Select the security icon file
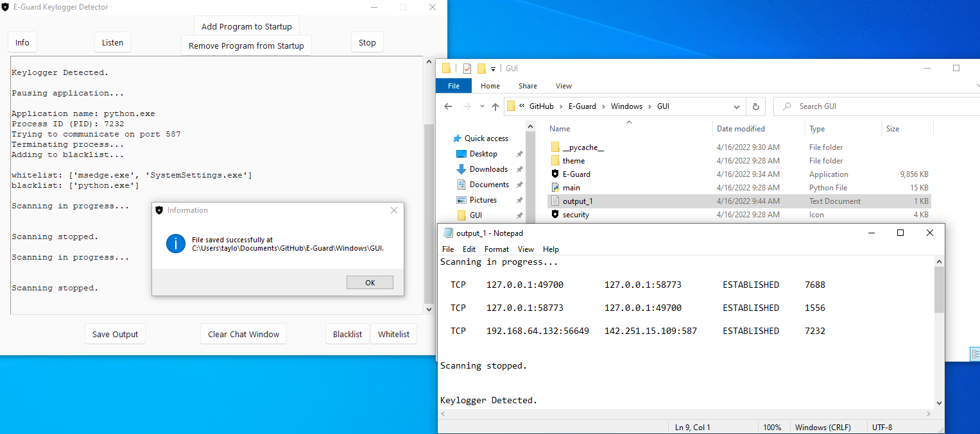 739,215
